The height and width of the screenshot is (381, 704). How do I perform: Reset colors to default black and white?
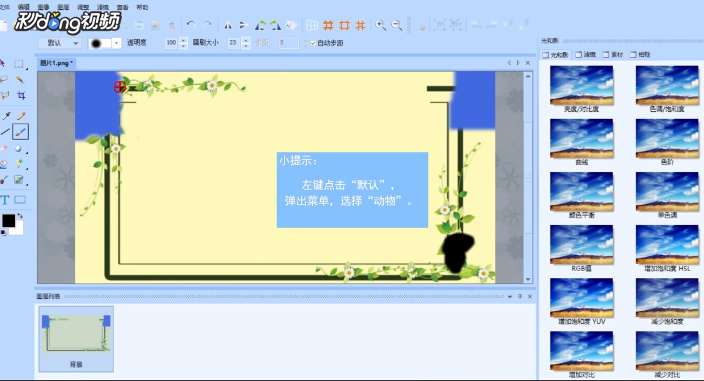[3, 232]
